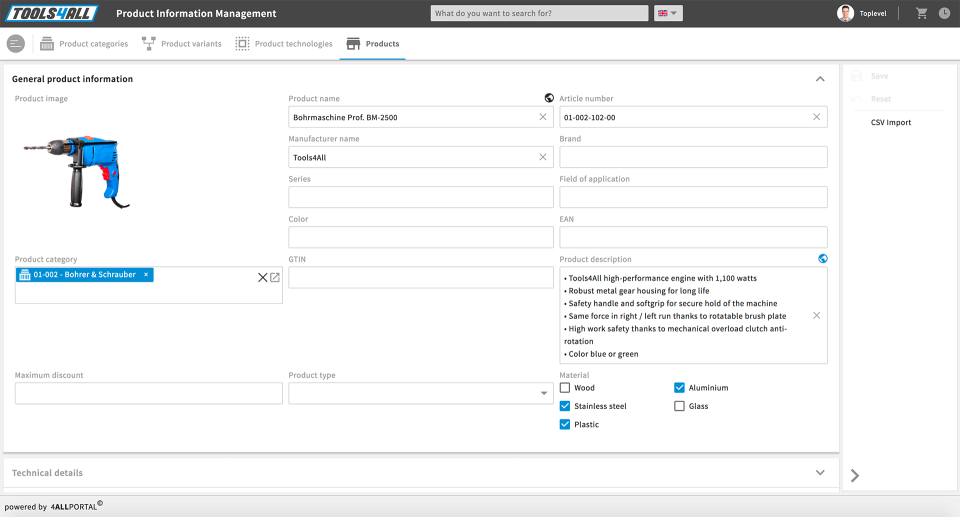Open the shopping cart
The width and height of the screenshot is (960, 517).
point(922,13)
